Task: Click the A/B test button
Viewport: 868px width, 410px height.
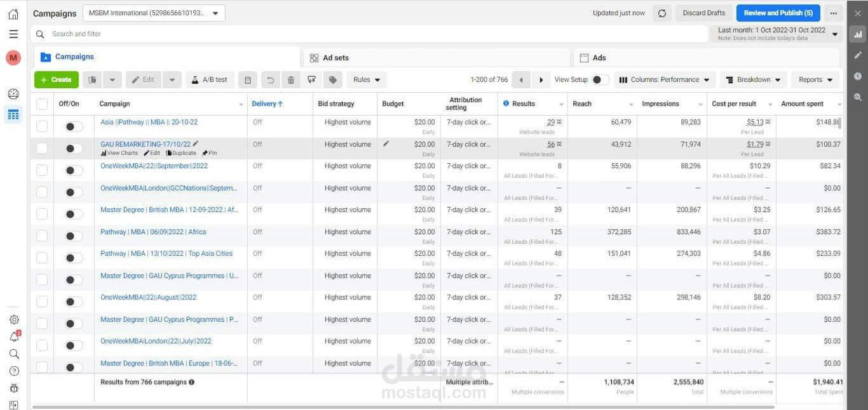Action: tap(210, 80)
